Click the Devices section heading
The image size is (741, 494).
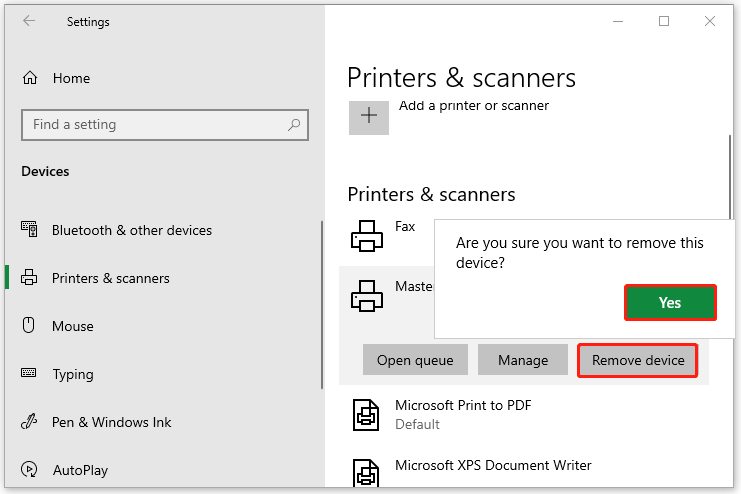45,171
